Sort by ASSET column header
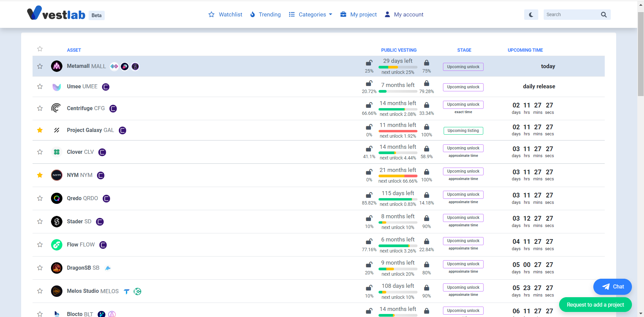Viewport: 644px width, 317px height. point(74,50)
